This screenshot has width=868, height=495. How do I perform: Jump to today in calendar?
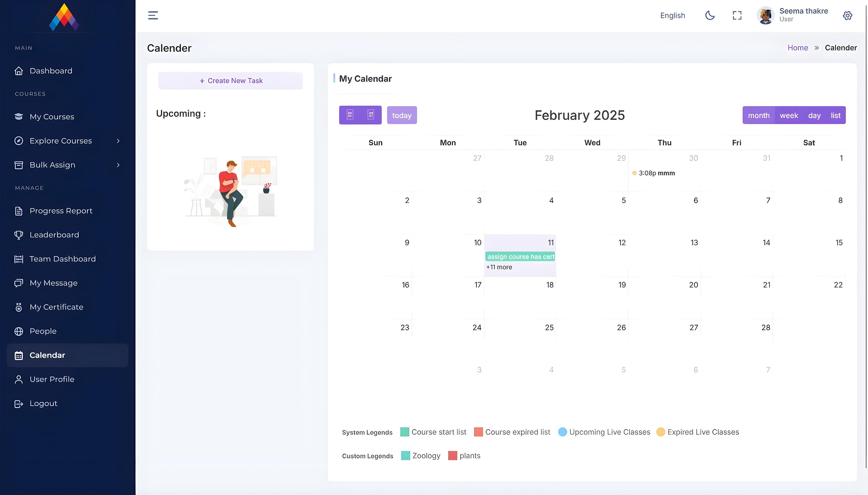pyautogui.click(x=402, y=115)
